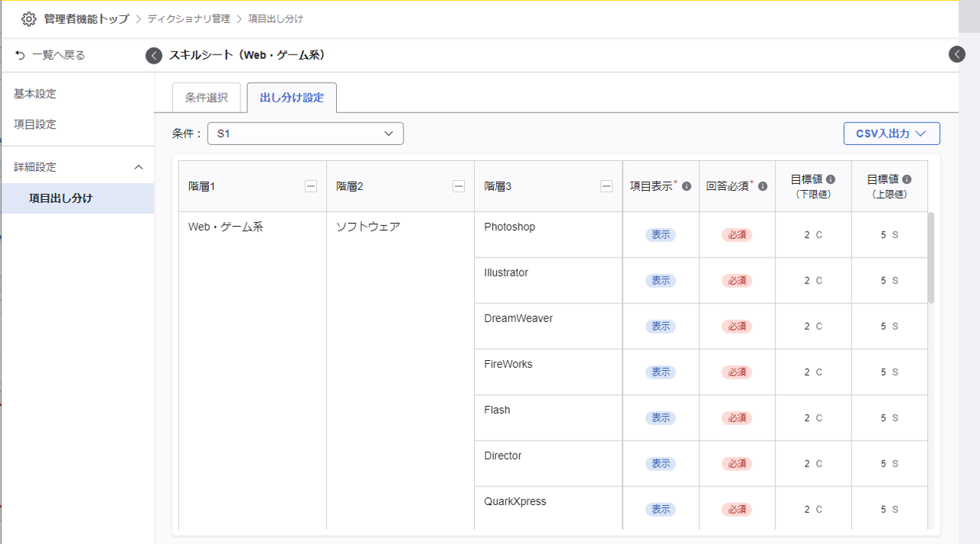The width and height of the screenshot is (980, 544).
Task: Click the スキルシート(Web・ゲーム系) title
Action: coord(247,55)
